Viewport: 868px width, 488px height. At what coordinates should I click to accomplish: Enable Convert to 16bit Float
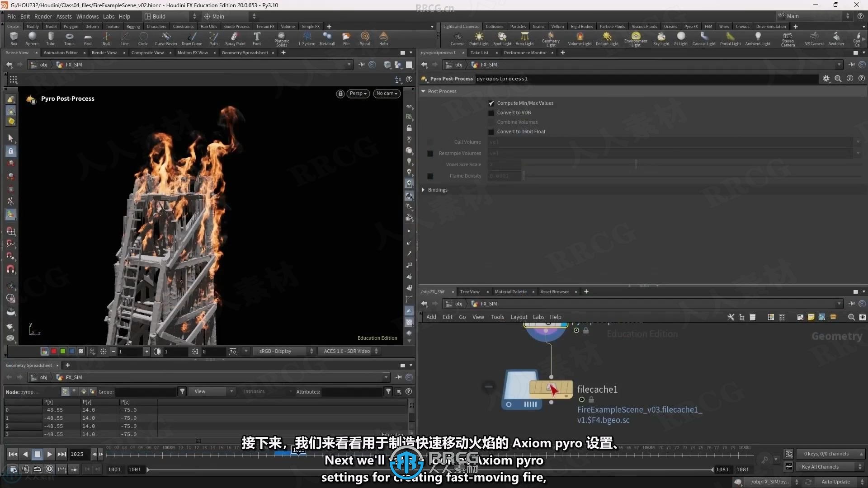click(x=491, y=132)
